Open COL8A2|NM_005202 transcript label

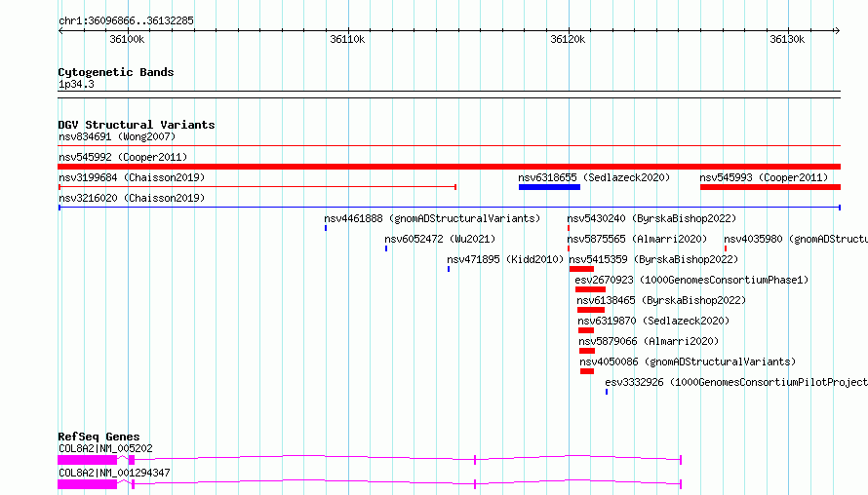105,448
